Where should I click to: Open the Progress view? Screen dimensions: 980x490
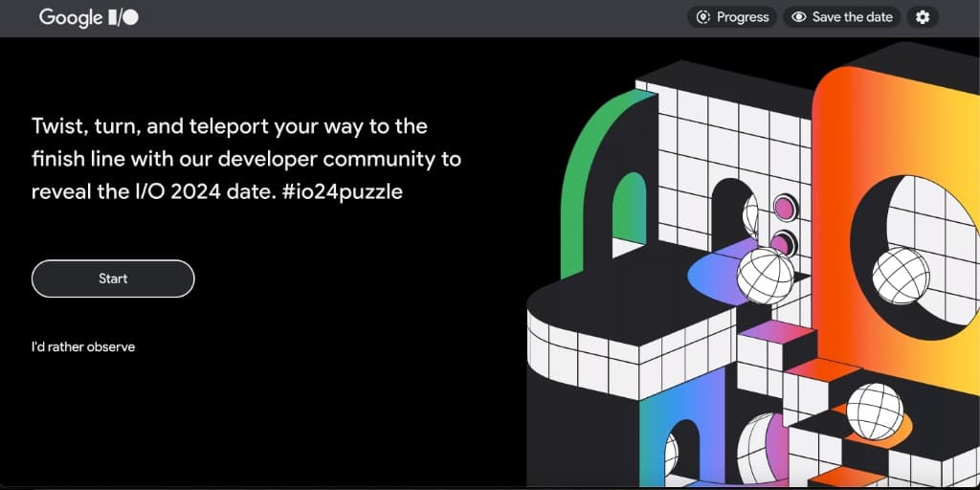pyautogui.click(x=732, y=17)
